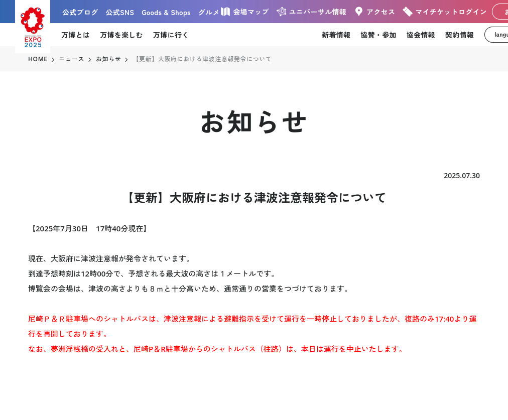This screenshot has height=420, width=508.
Task: Open 協会情報 menu
Action: click(421, 35)
